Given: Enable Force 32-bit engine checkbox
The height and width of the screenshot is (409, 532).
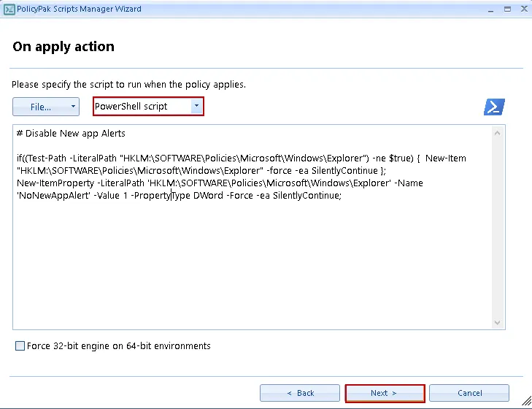Looking at the screenshot, I should (20, 346).
